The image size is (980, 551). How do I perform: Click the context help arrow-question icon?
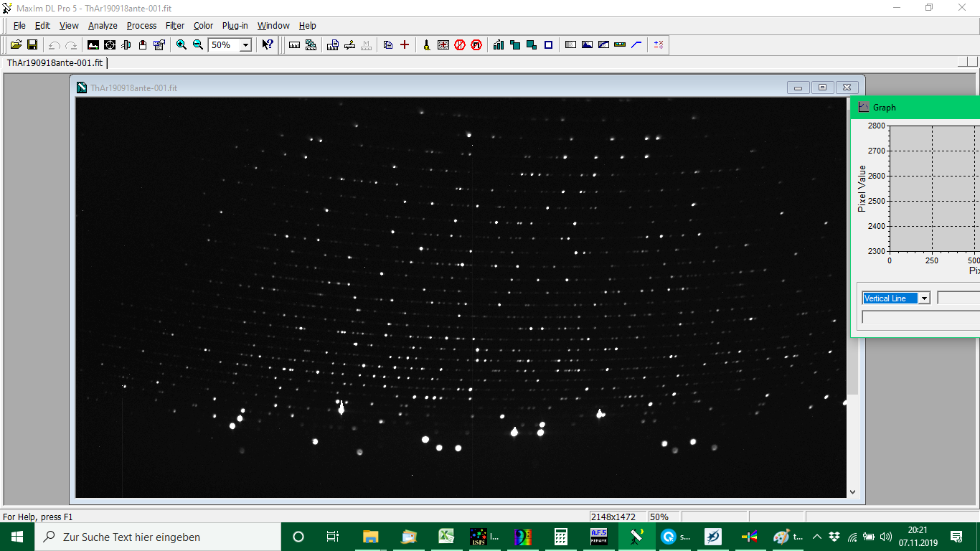point(267,44)
